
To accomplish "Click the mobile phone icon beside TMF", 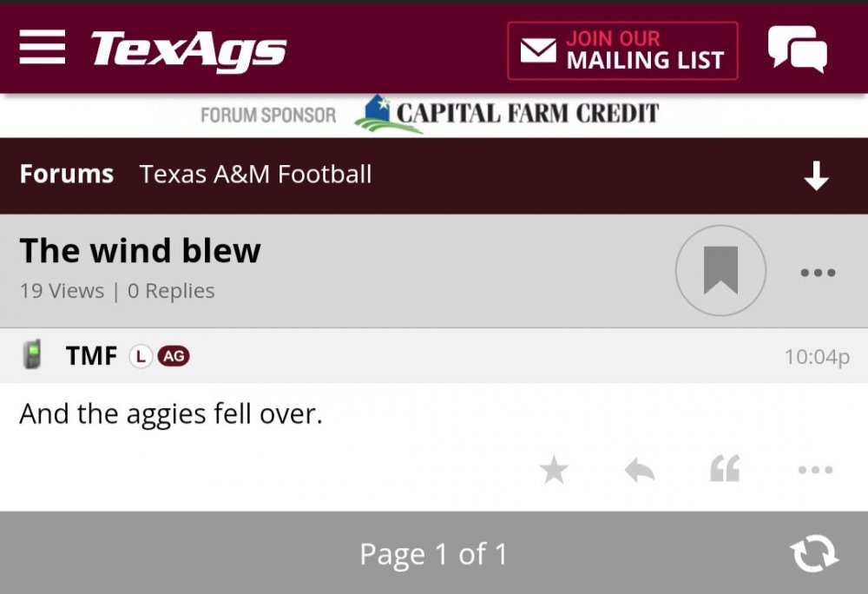I will pyautogui.click(x=33, y=355).
